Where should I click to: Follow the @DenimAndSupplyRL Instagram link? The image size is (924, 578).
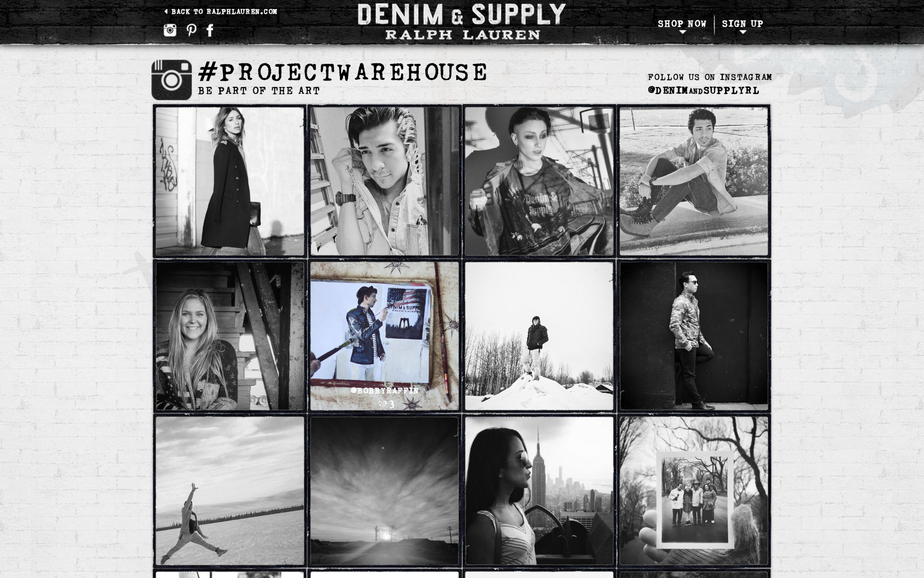[x=703, y=91]
